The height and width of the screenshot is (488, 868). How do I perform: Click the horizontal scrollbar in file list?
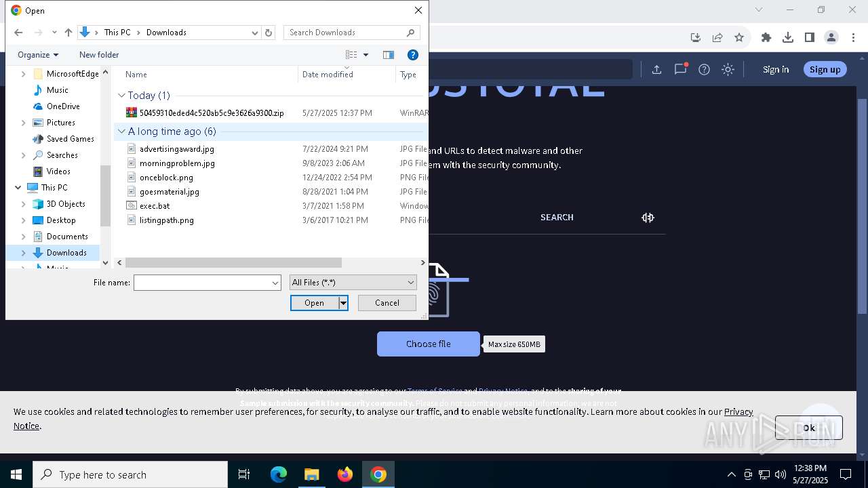pos(233,263)
